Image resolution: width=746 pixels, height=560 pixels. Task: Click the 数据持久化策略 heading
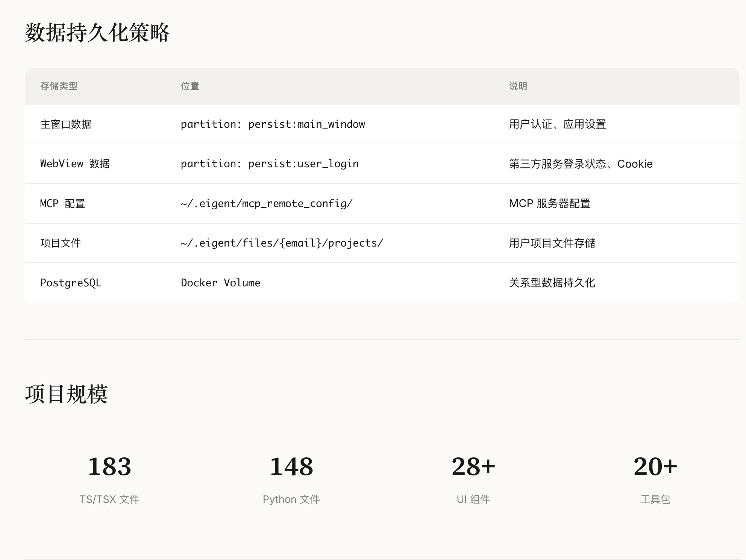point(97,33)
